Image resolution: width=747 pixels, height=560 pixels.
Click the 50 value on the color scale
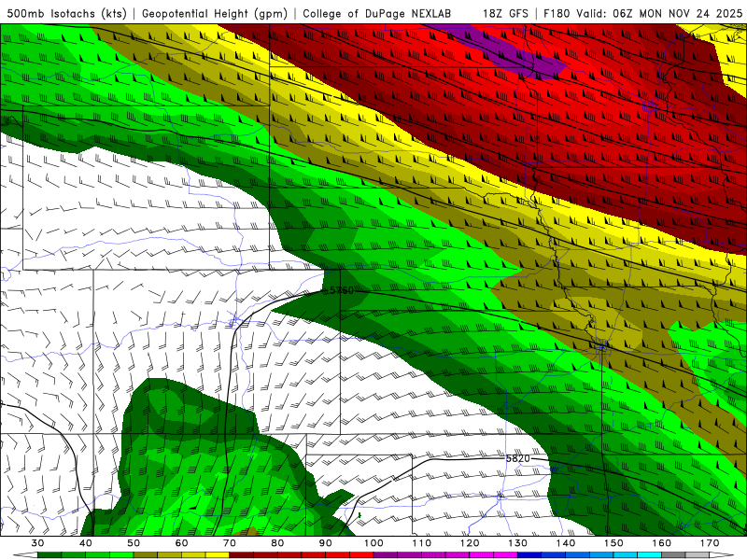(134, 543)
